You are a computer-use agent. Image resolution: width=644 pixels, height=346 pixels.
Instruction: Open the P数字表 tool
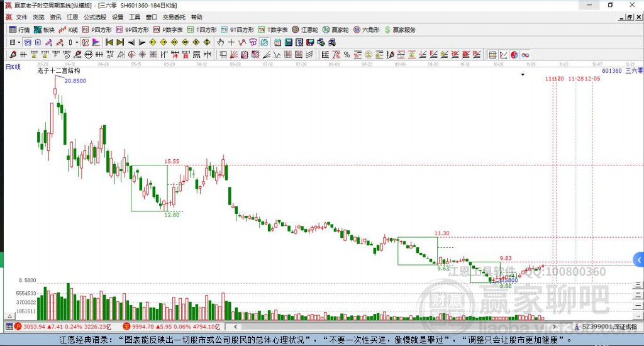click(167, 30)
